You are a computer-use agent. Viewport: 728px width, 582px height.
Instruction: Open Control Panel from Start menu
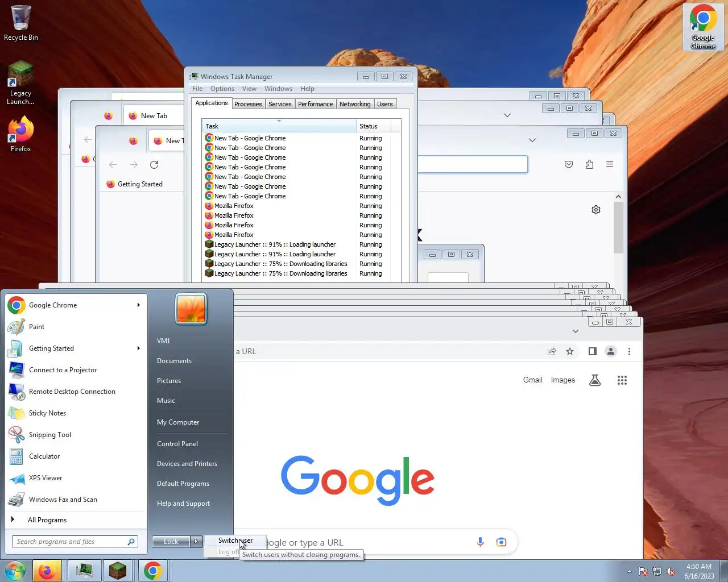tap(177, 444)
